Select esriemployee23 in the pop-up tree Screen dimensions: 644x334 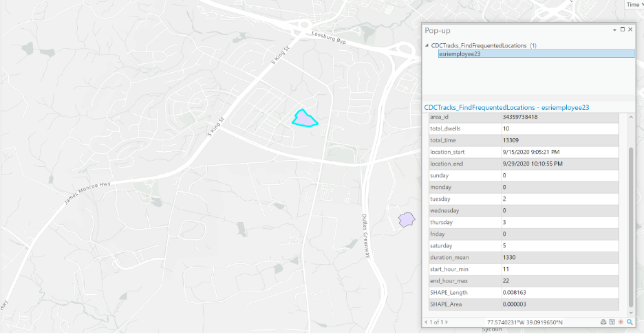(x=537, y=54)
